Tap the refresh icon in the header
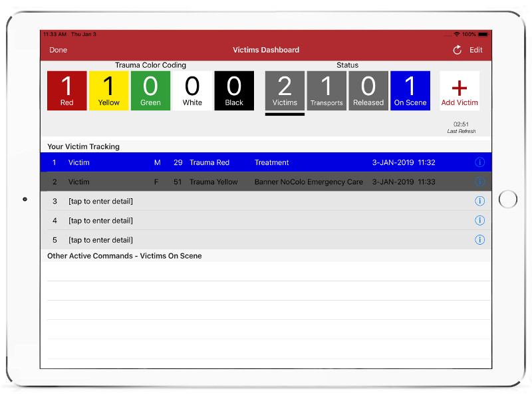 457,50
